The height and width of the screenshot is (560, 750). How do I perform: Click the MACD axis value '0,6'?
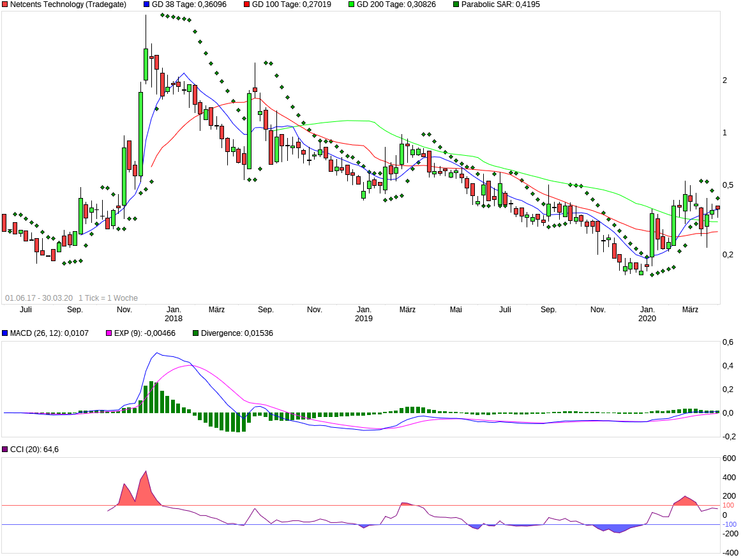pos(728,342)
